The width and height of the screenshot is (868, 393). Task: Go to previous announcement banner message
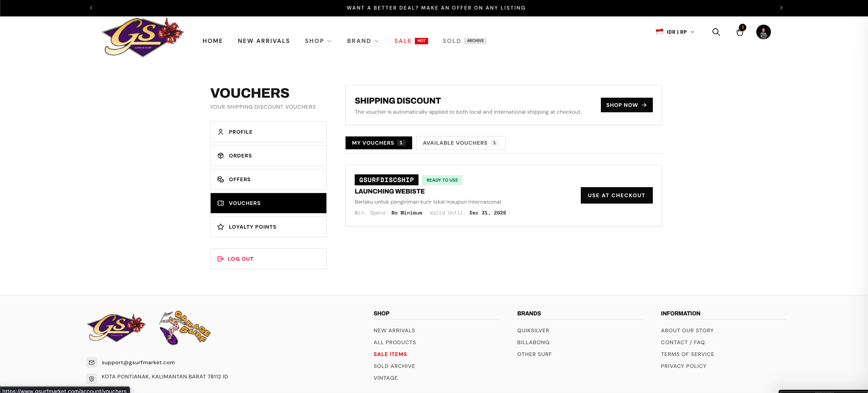pos(91,8)
